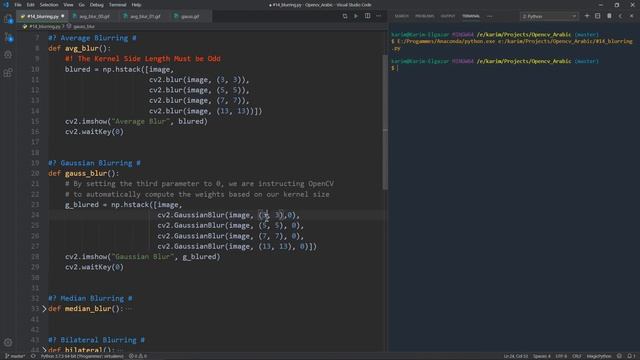Change line endings via CRLF status item

point(576,356)
